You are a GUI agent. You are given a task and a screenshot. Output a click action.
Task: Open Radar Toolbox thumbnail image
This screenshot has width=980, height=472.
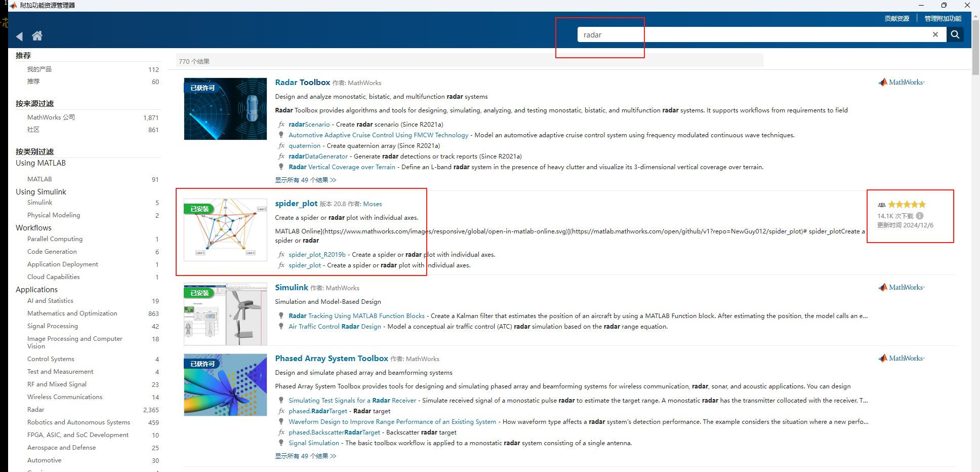tap(225, 109)
